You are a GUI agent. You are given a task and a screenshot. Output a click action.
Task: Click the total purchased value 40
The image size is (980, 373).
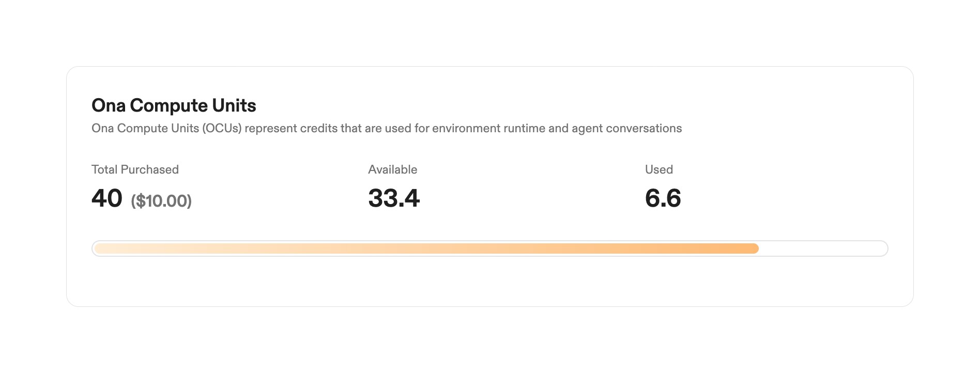107,198
